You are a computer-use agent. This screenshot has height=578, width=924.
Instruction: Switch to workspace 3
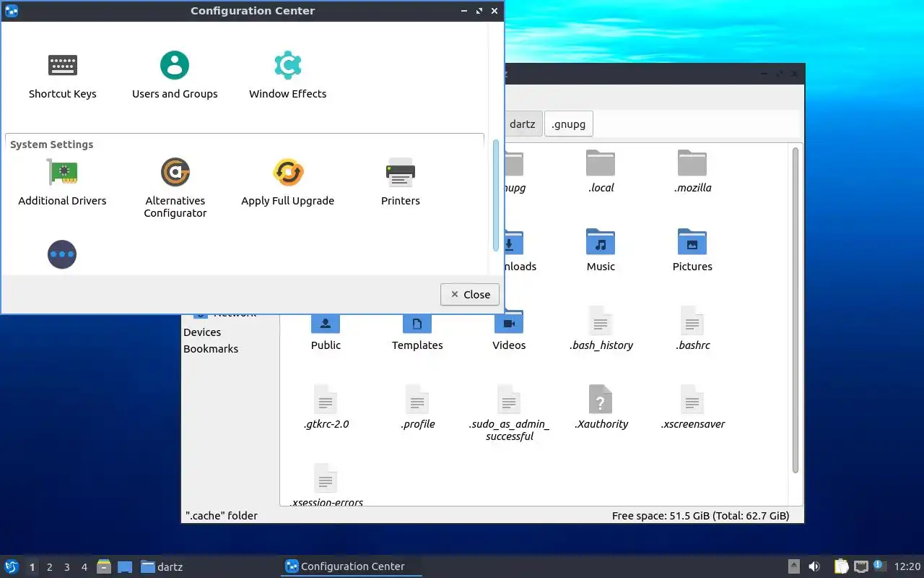point(66,567)
